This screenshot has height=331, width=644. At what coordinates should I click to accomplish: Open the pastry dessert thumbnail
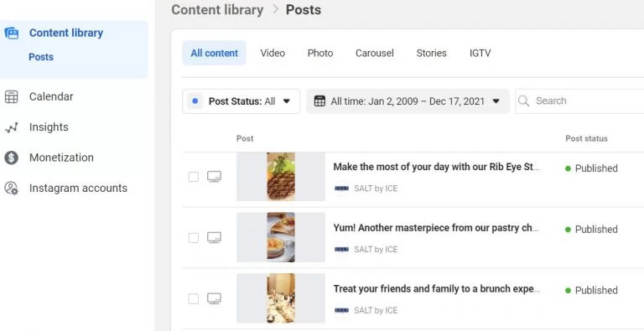pyautogui.click(x=281, y=237)
